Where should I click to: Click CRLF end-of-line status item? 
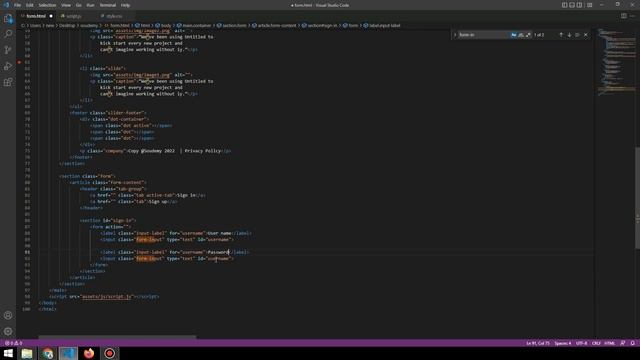[596, 343]
